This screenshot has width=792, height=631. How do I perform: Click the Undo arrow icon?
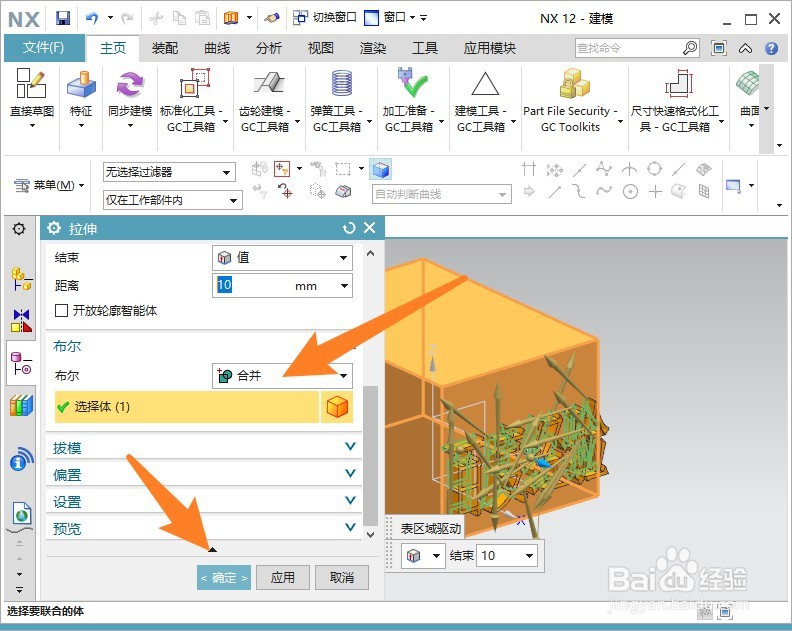(92, 19)
